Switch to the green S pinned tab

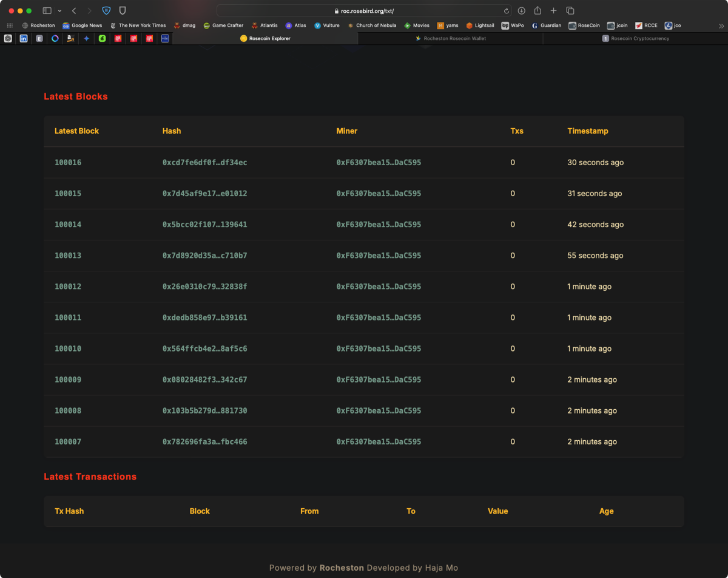pos(103,38)
